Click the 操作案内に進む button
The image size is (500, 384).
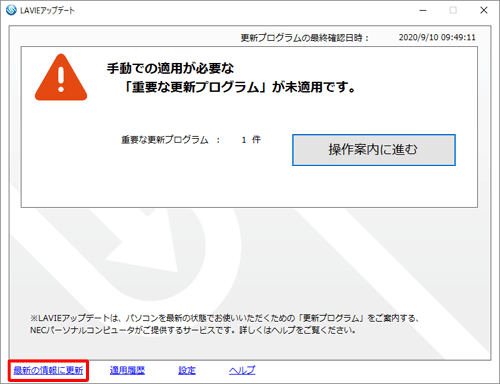tap(374, 150)
